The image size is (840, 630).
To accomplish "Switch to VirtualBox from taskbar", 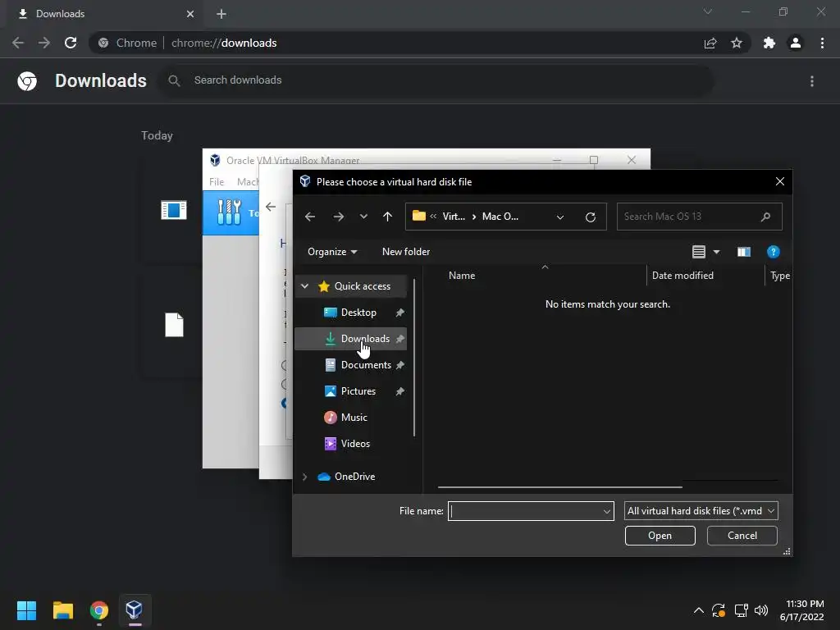I will coord(135,610).
